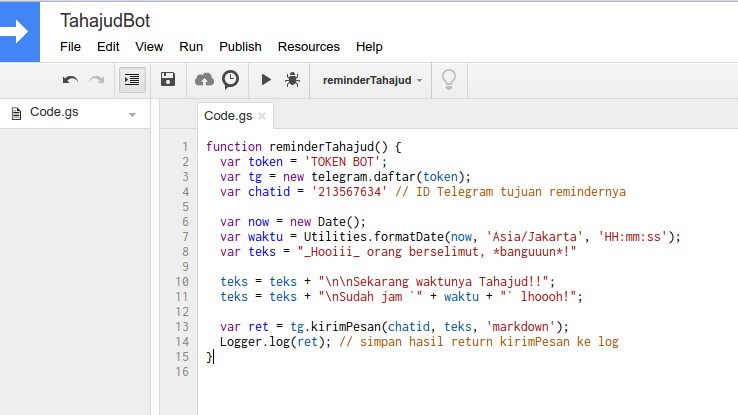Click the lightbulb icon in the toolbar
Screen dimensions: 738x415
coord(449,79)
